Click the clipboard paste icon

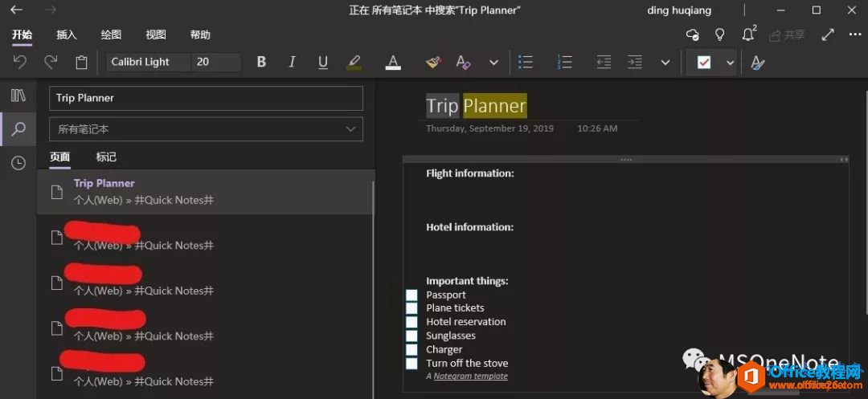pos(81,63)
